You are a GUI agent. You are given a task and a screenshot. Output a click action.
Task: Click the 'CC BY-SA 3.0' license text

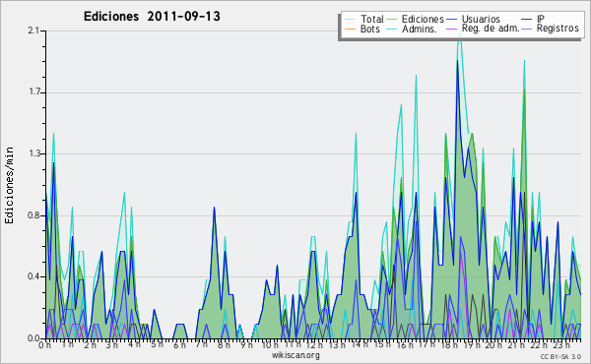560,356
